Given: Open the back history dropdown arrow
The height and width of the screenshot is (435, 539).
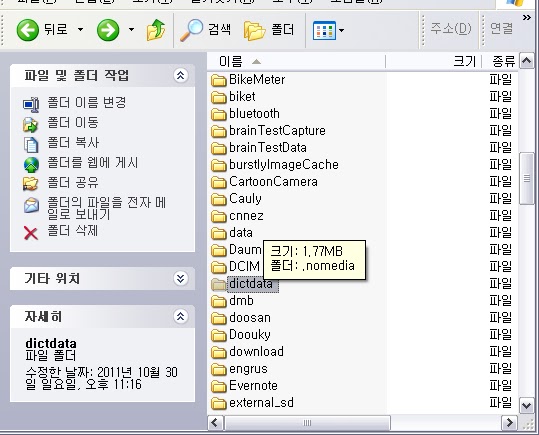Looking at the screenshot, I should (80, 30).
